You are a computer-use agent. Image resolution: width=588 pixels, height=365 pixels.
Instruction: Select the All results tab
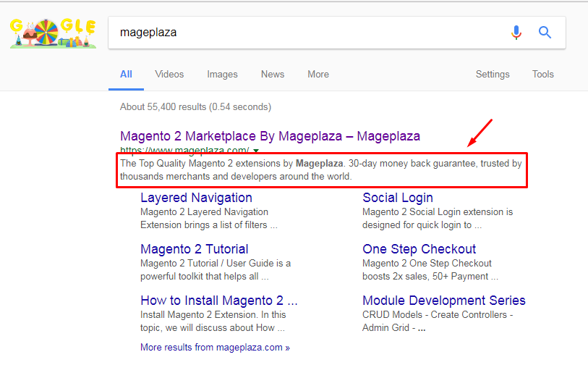click(x=126, y=75)
